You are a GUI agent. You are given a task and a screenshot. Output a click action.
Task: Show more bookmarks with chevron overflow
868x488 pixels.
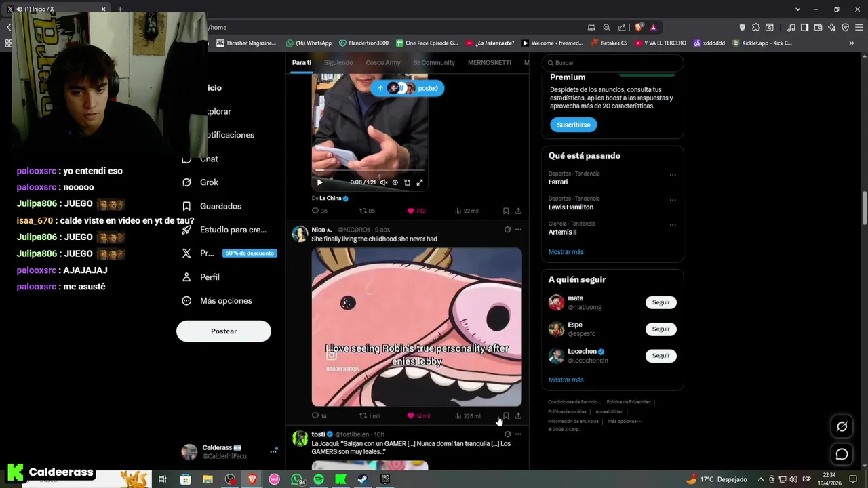coord(852,43)
